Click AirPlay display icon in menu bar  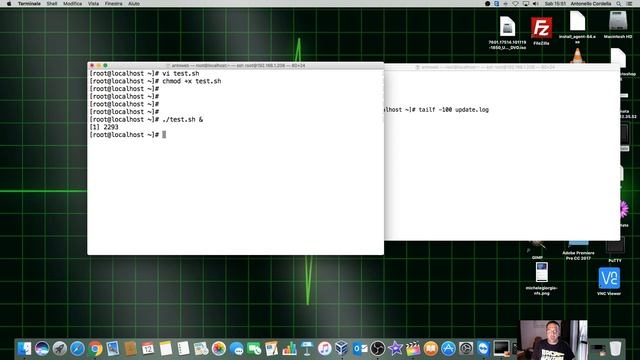[526, 3]
